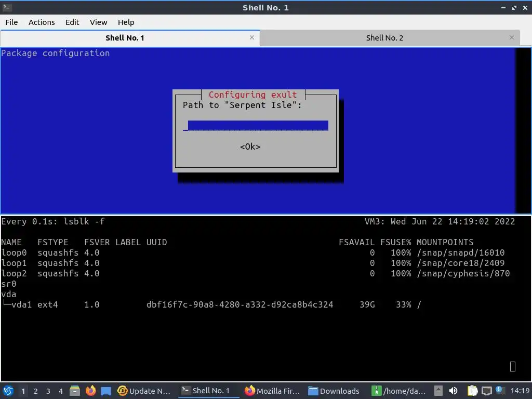Click the 33% FSUSE value
This screenshot has height=399, width=532.
pyautogui.click(x=403, y=304)
